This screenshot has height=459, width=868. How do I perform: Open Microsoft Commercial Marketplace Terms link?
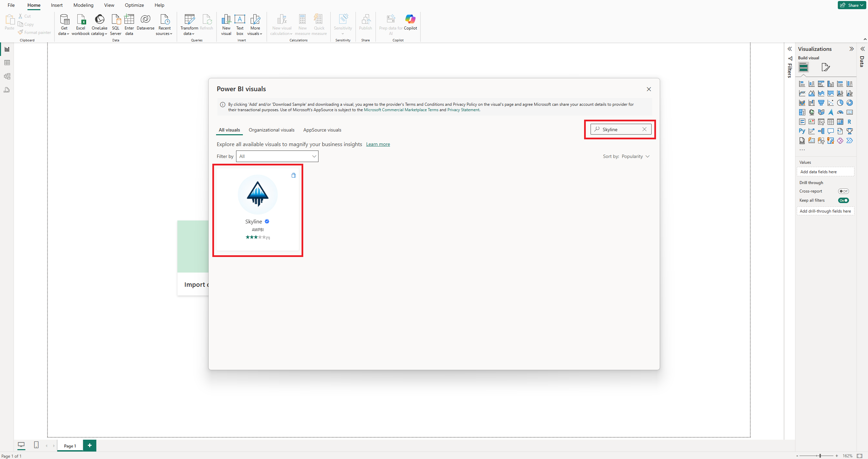tap(401, 110)
